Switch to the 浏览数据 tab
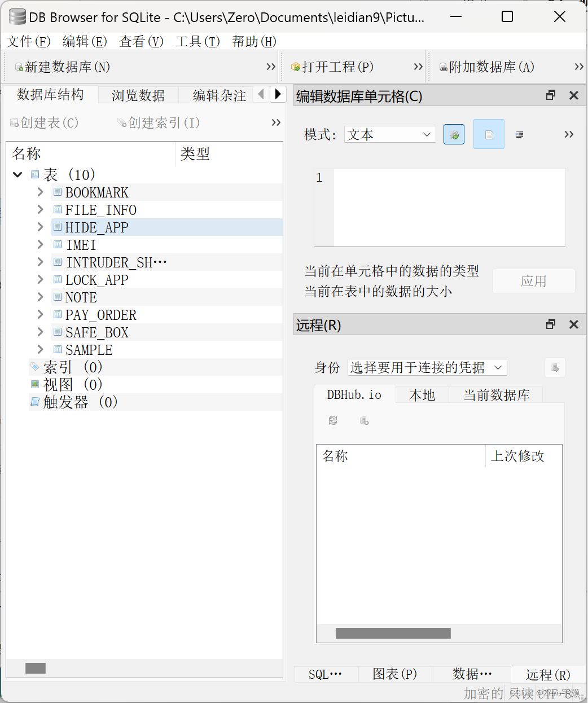 pyautogui.click(x=138, y=95)
